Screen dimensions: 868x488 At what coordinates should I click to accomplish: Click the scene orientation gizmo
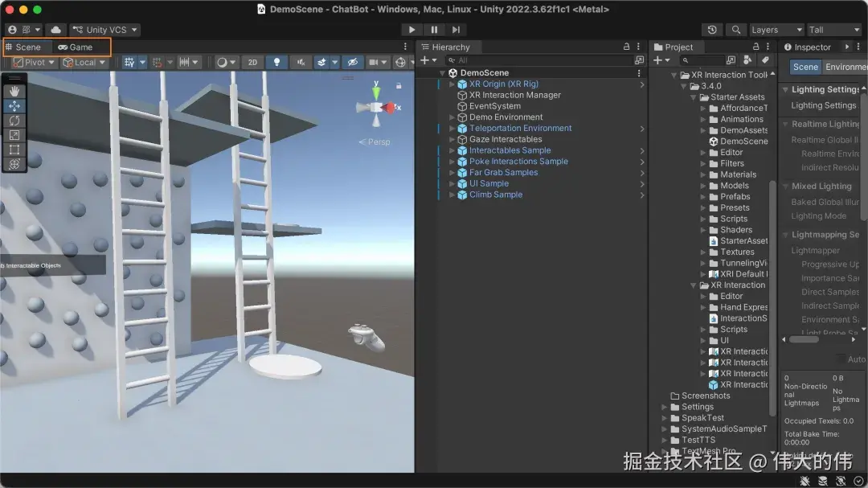[x=377, y=107]
